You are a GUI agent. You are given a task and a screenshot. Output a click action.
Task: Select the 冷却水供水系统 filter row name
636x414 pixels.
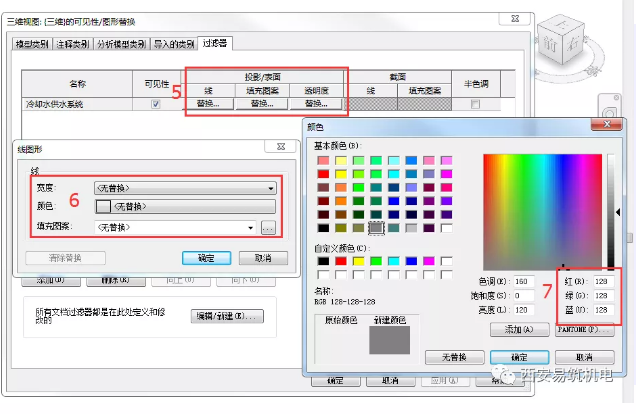pyautogui.click(x=55, y=104)
